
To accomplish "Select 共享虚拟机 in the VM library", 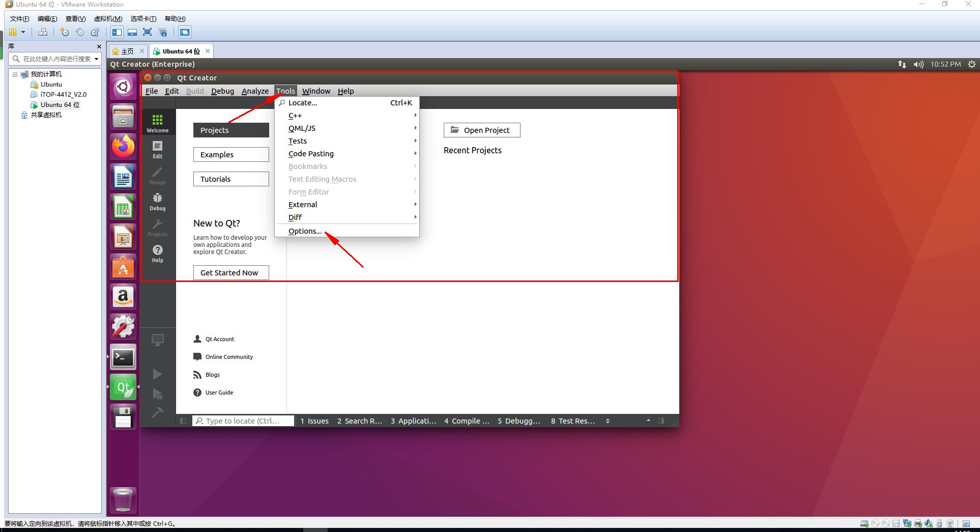I will click(x=46, y=115).
